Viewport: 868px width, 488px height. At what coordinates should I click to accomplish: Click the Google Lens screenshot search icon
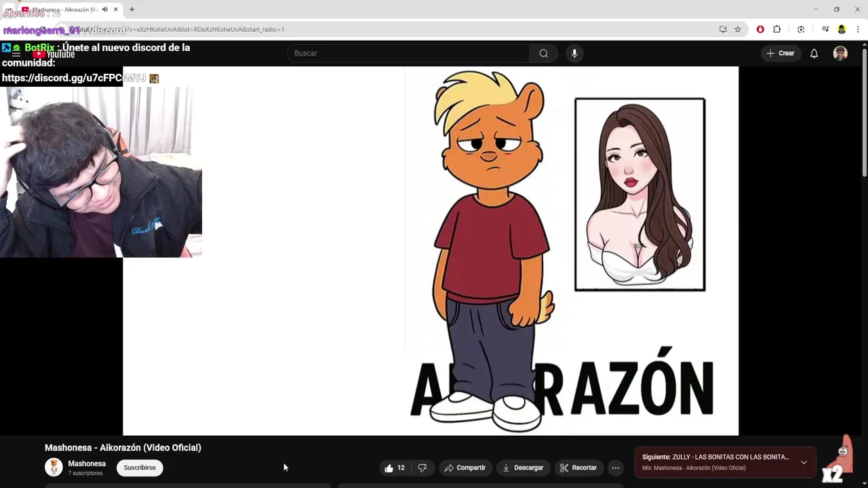(801, 29)
